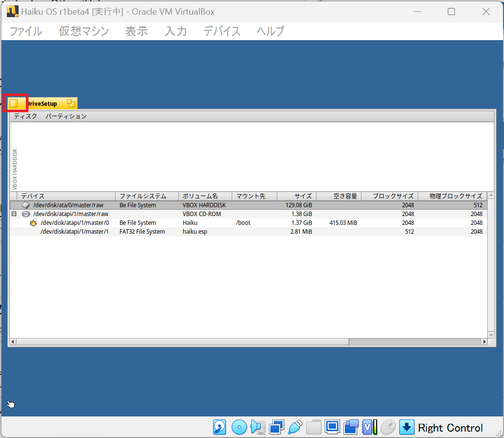Click the haiku esp volume name

[x=195, y=232]
